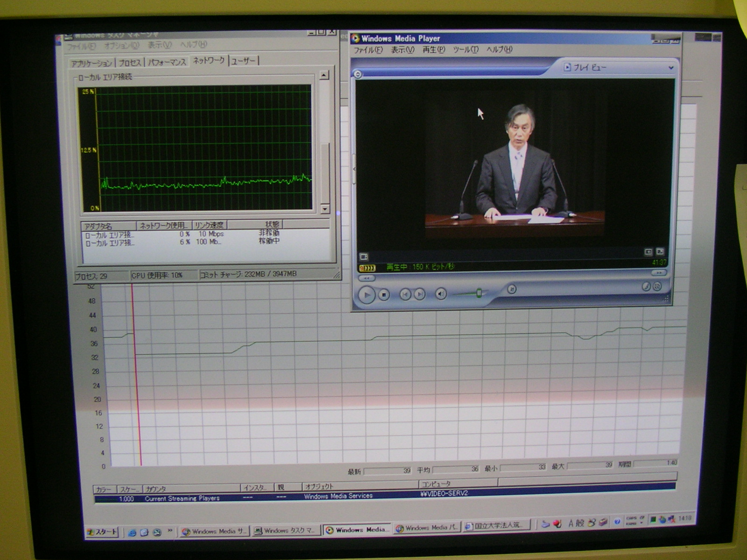747x560 pixels.
Task: Open Task Manager オプション(O) menu
Action: point(121,46)
